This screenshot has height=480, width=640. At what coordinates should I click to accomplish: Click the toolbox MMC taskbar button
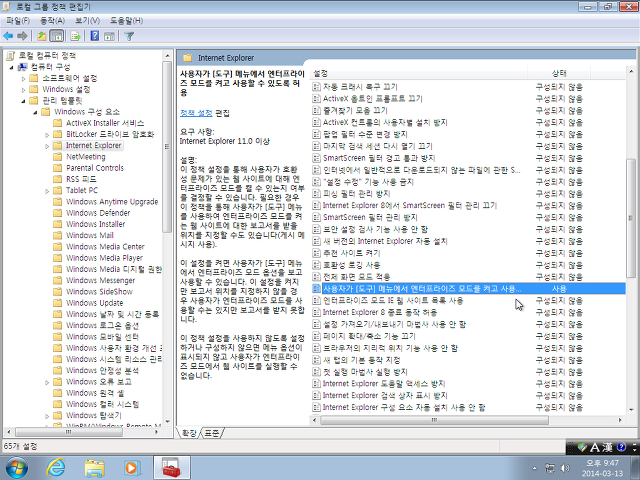(x=171, y=468)
